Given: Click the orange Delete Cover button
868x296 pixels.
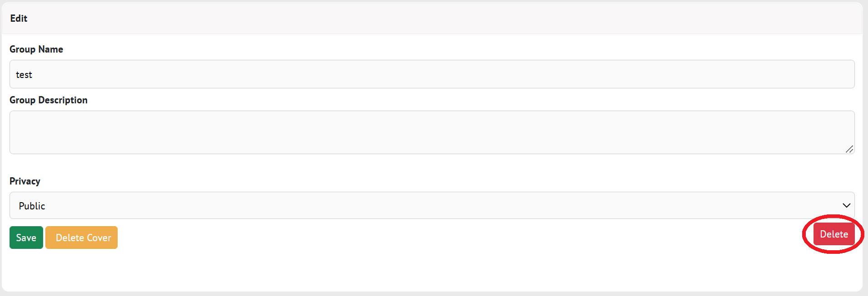Looking at the screenshot, I should [82, 238].
